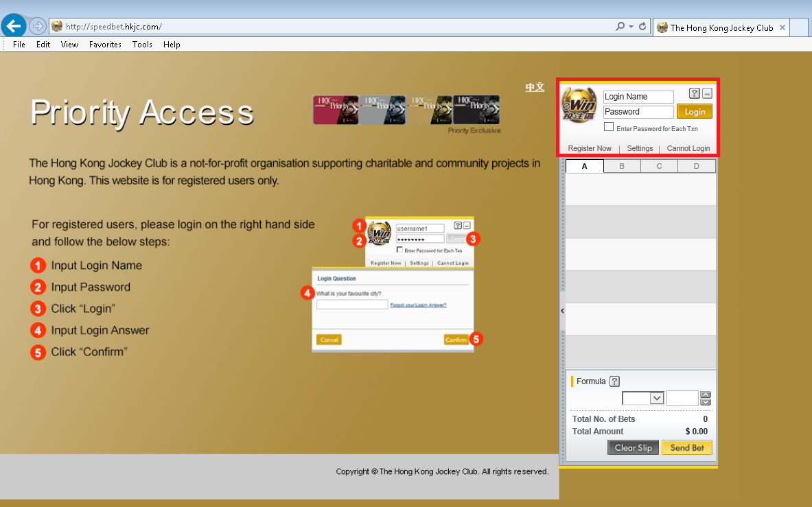Expand the address bar search dropdown arrow

[631, 27]
